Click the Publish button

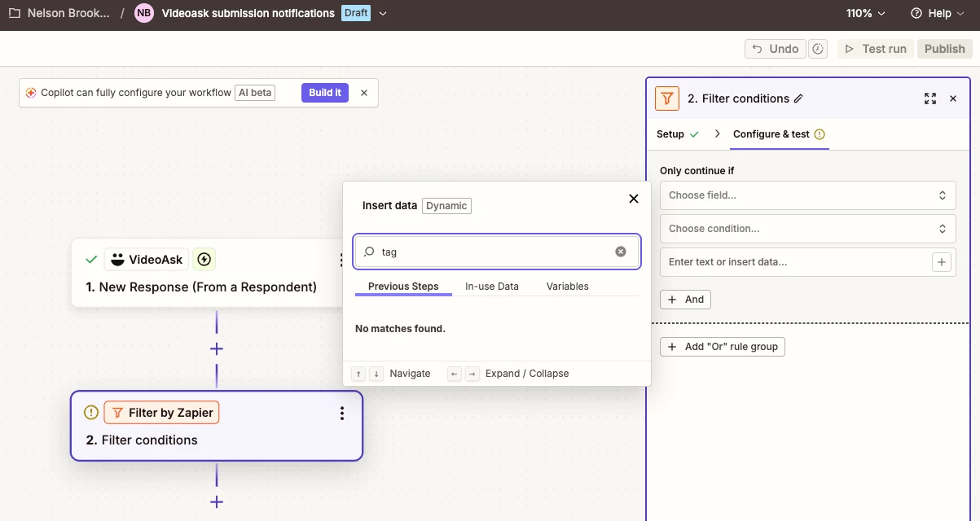(x=944, y=49)
